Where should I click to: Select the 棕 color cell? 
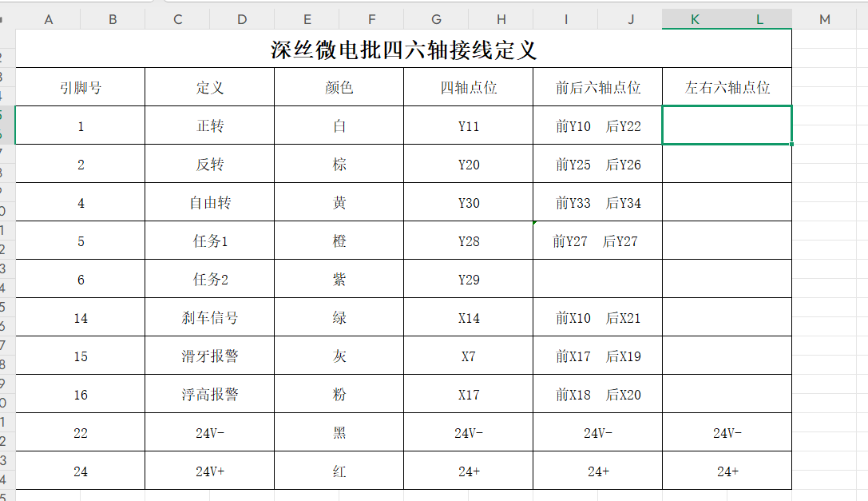(339, 164)
